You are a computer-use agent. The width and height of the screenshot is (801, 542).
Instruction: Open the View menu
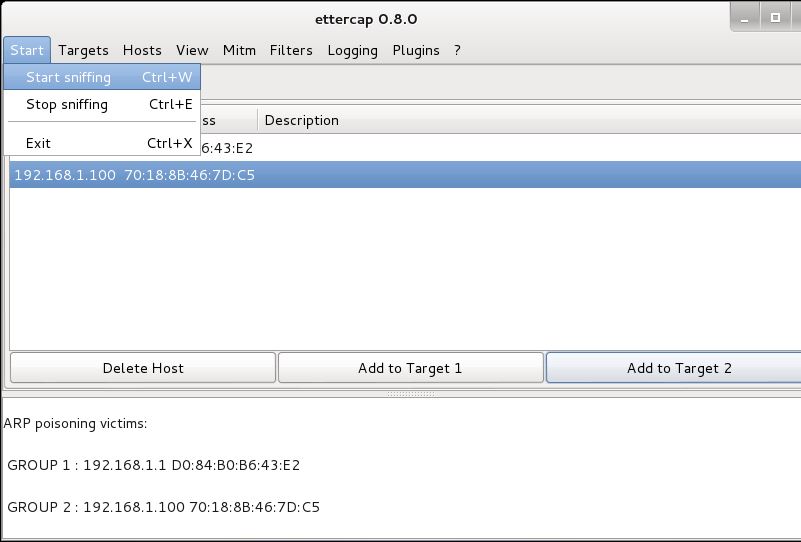pyautogui.click(x=192, y=50)
